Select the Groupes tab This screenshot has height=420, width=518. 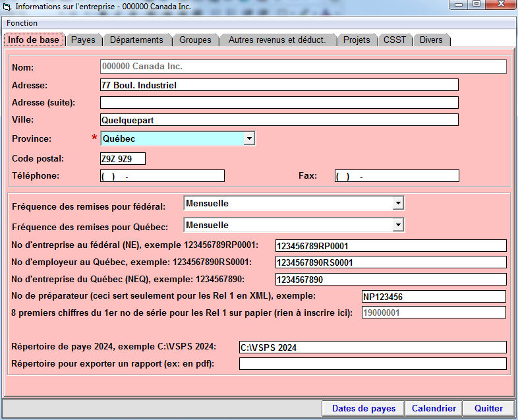195,40
